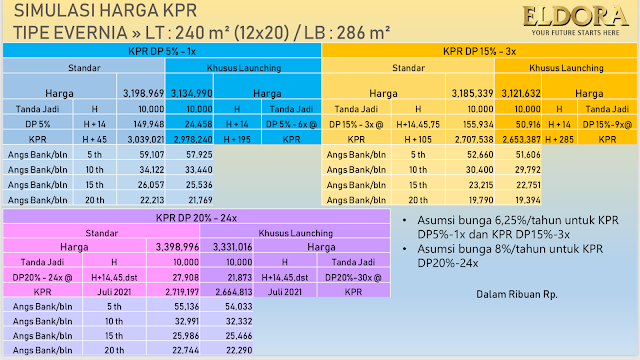Click the KPR amount 2.653.387
Screen dimensions: 640x360
[522, 139]
